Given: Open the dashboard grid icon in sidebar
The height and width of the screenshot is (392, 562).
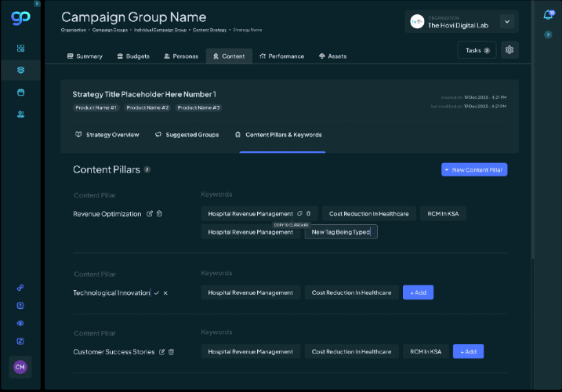Looking at the screenshot, I should [20, 49].
